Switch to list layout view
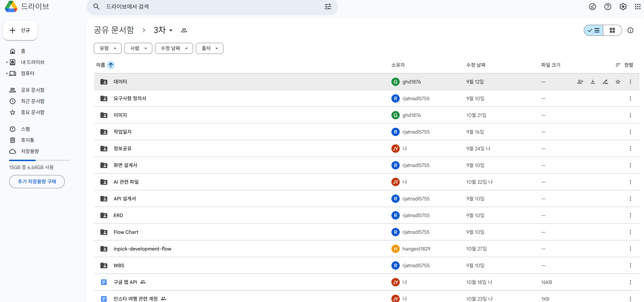Image resolution: width=644 pixels, height=302 pixels. click(x=593, y=30)
